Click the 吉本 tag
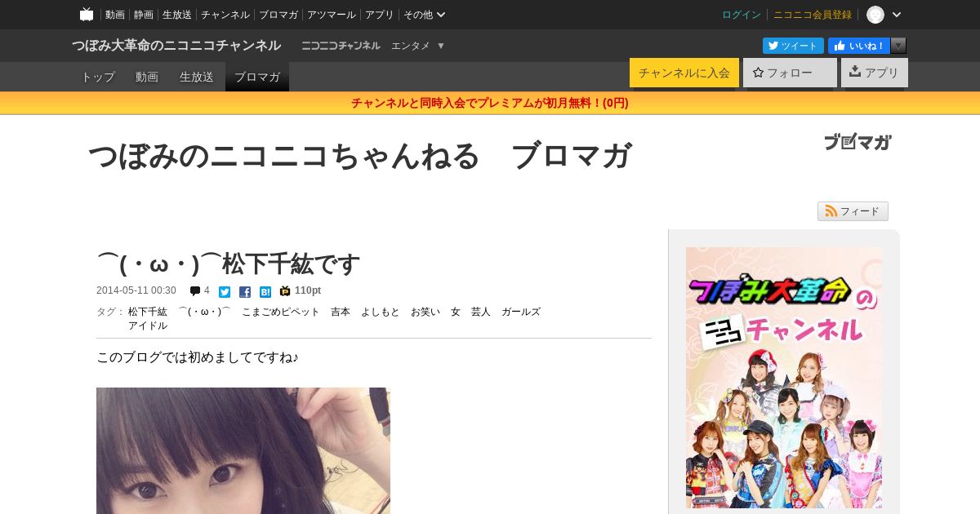 pyautogui.click(x=341, y=312)
